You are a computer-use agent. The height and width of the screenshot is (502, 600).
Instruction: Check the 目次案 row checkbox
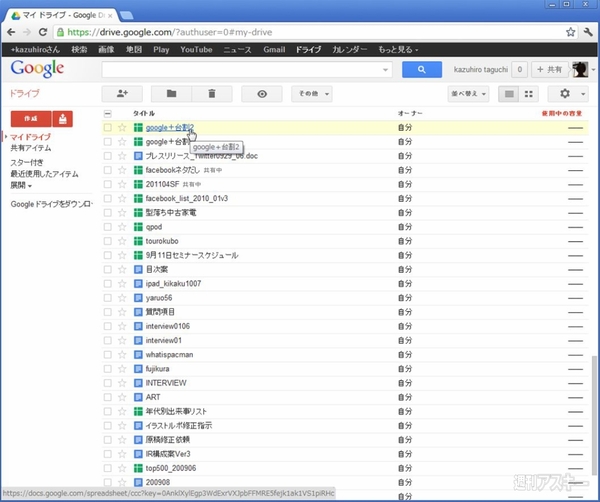coord(108,269)
